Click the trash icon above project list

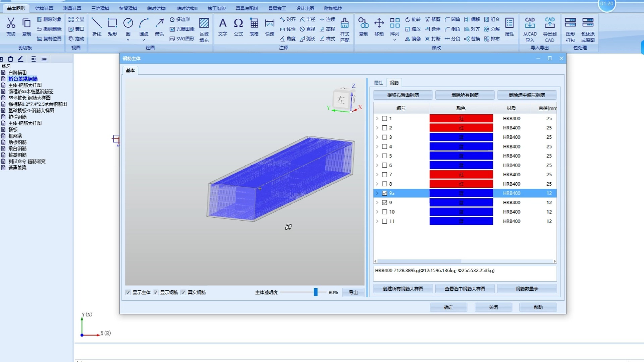click(10, 59)
